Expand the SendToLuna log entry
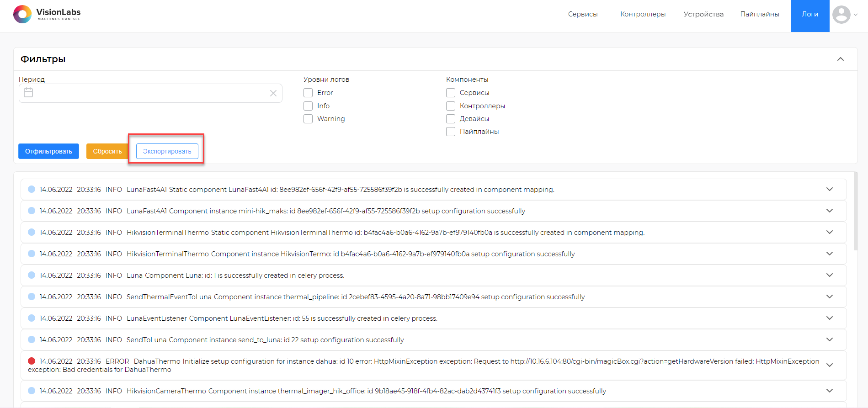 [x=830, y=339]
